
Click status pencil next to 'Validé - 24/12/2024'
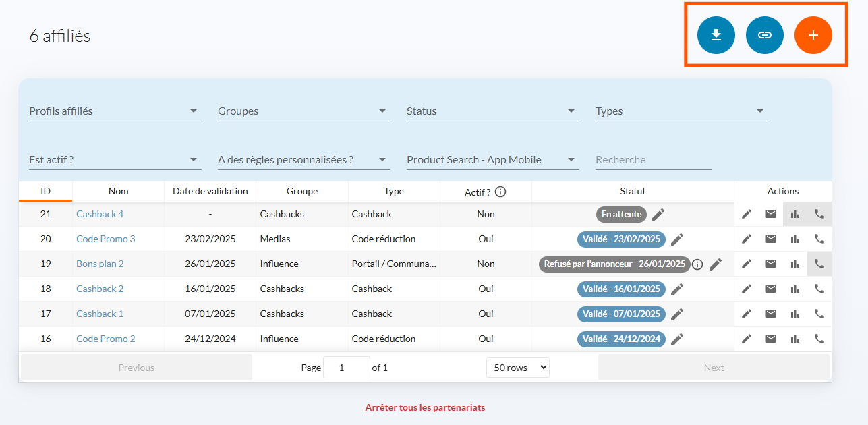pyautogui.click(x=677, y=339)
